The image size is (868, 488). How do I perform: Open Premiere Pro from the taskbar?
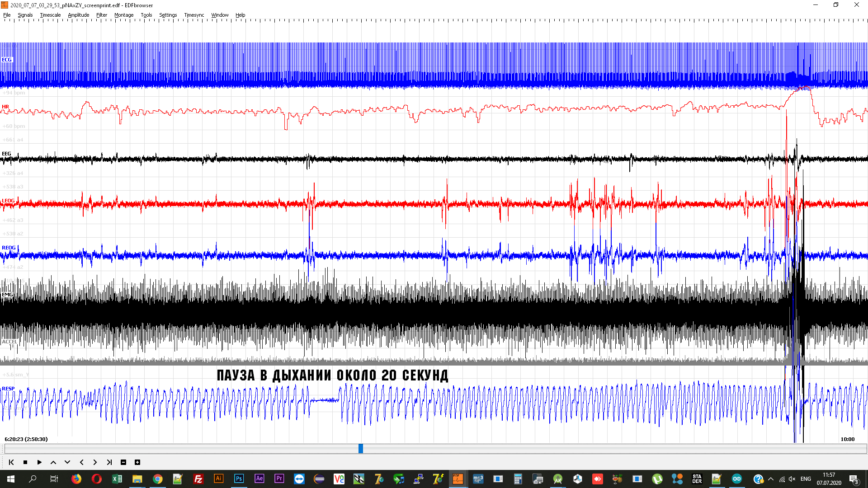coord(279,479)
